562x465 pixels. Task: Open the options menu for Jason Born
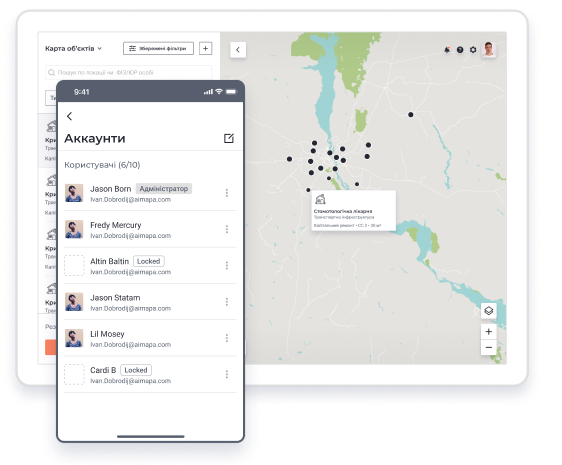[x=227, y=193]
